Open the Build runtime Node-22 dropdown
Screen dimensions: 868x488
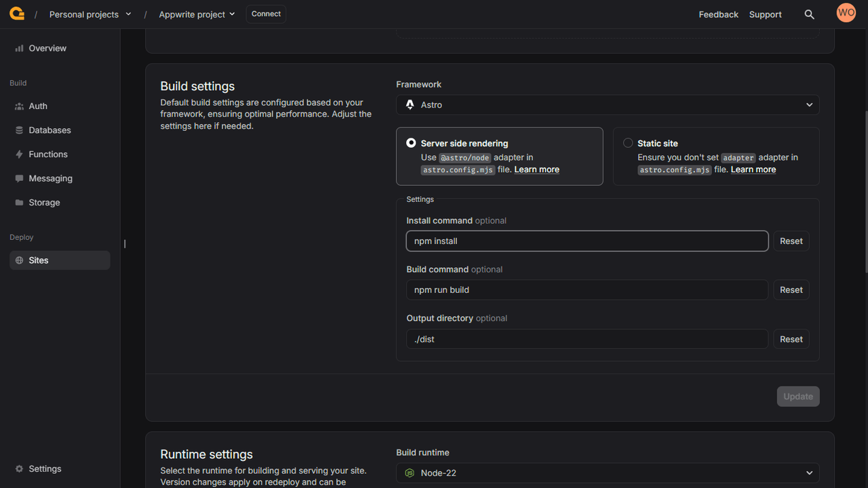tap(607, 472)
